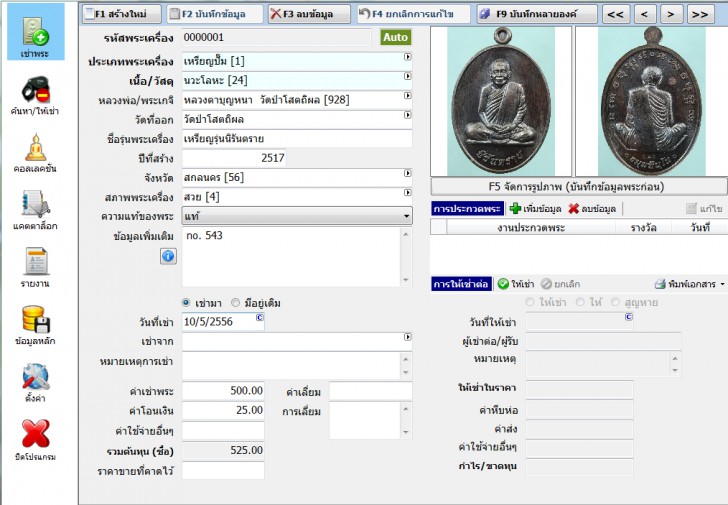
Task: Select the มีอยู่เดิม radio button
Action: tap(235, 303)
